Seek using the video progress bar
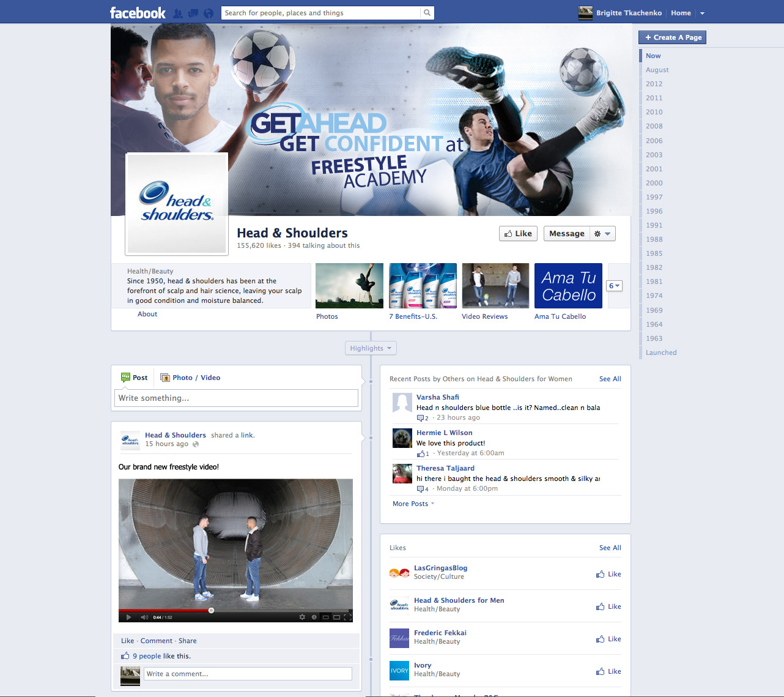784x697 pixels. (235, 610)
